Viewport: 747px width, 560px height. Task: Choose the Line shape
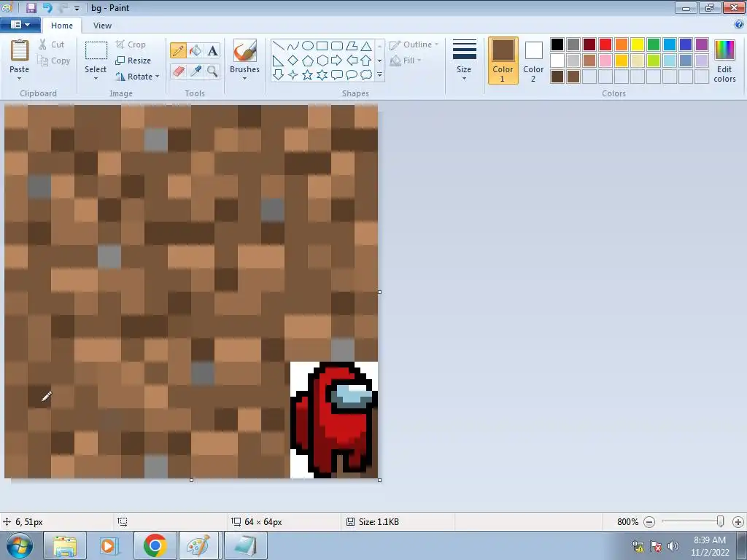pos(279,46)
